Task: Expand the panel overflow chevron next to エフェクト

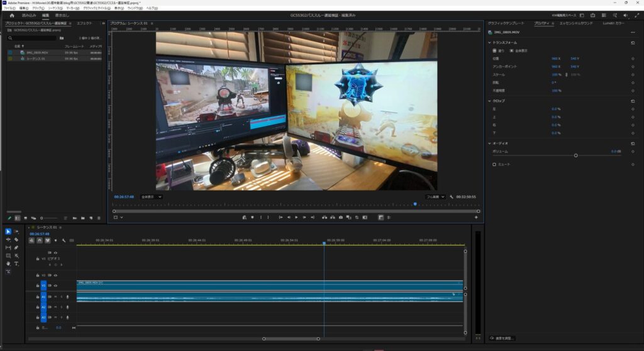Action: pos(103,23)
